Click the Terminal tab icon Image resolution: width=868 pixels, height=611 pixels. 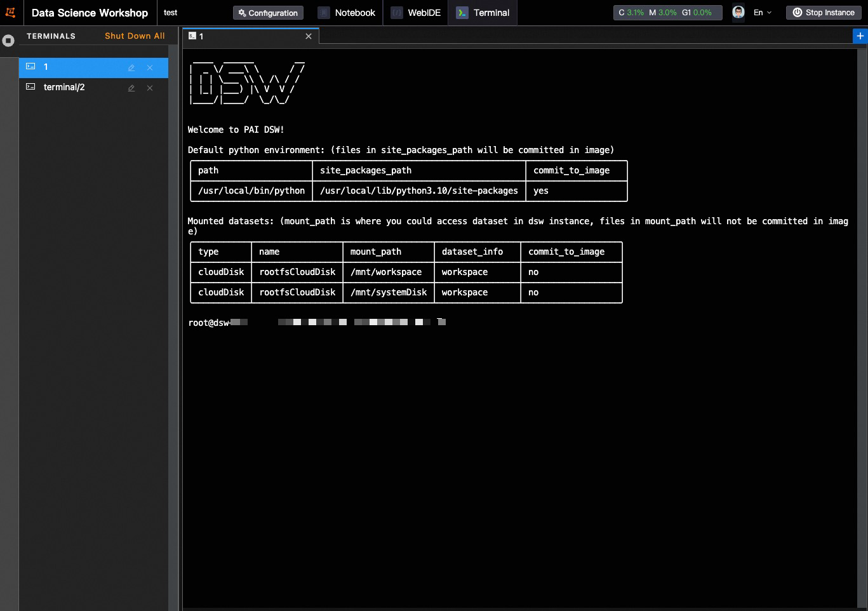tap(462, 13)
